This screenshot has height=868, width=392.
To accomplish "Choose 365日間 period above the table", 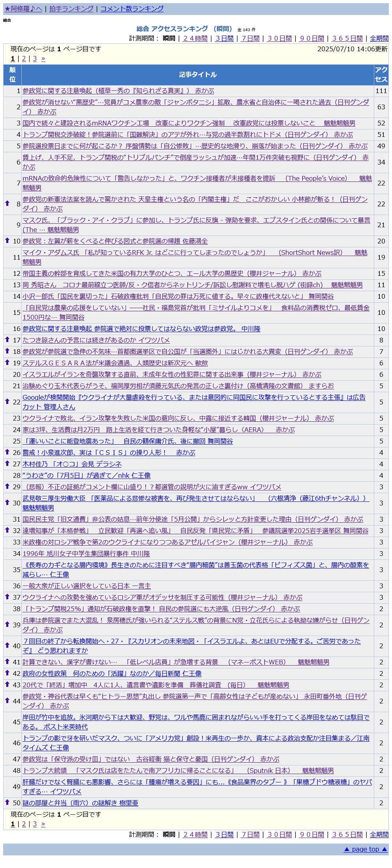I will 347,38.
